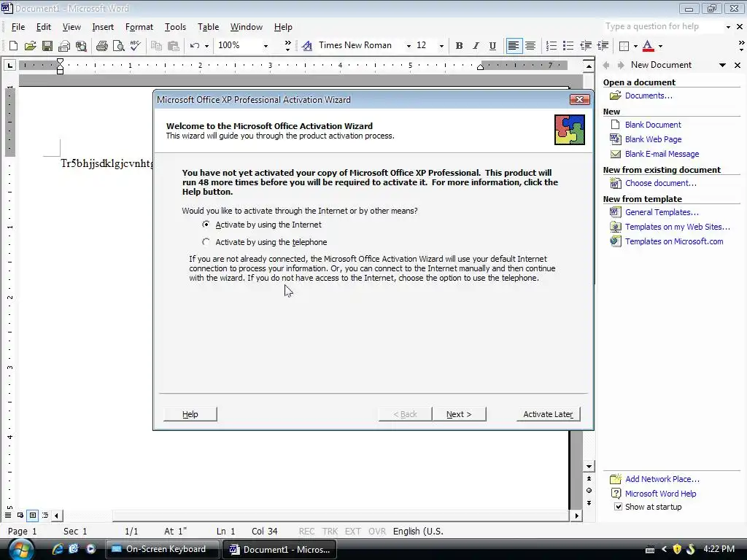Open the Times New Roman font dropdown
747x560 pixels.
tap(409, 46)
